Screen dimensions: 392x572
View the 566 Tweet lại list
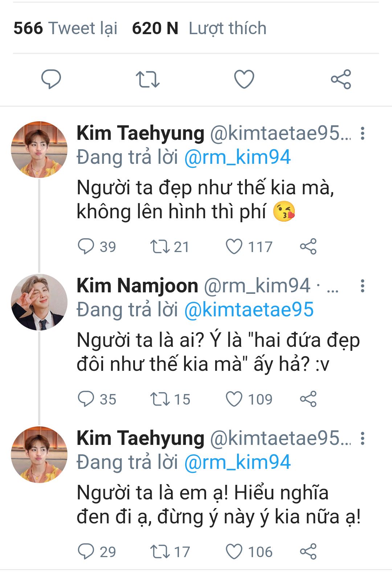click(x=65, y=28)
